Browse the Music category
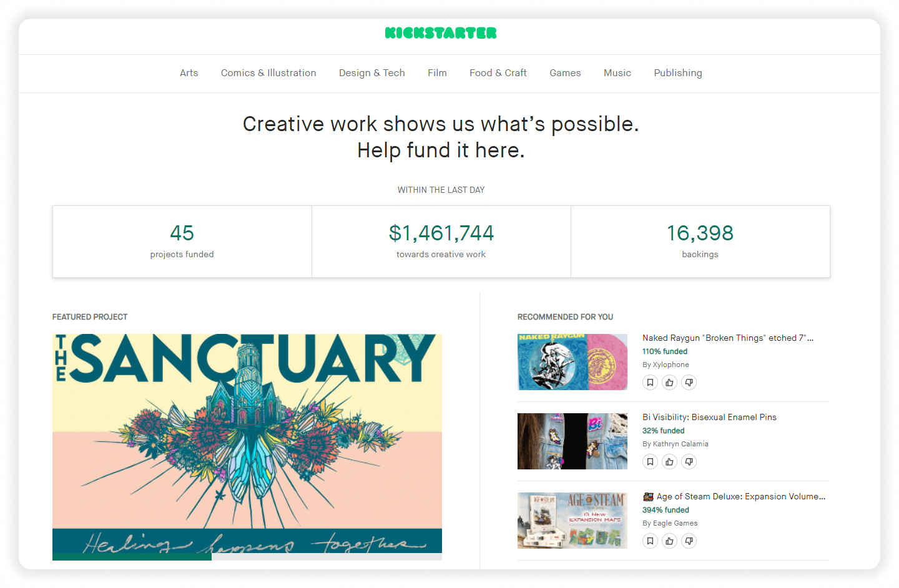 (x=617, y=73)
